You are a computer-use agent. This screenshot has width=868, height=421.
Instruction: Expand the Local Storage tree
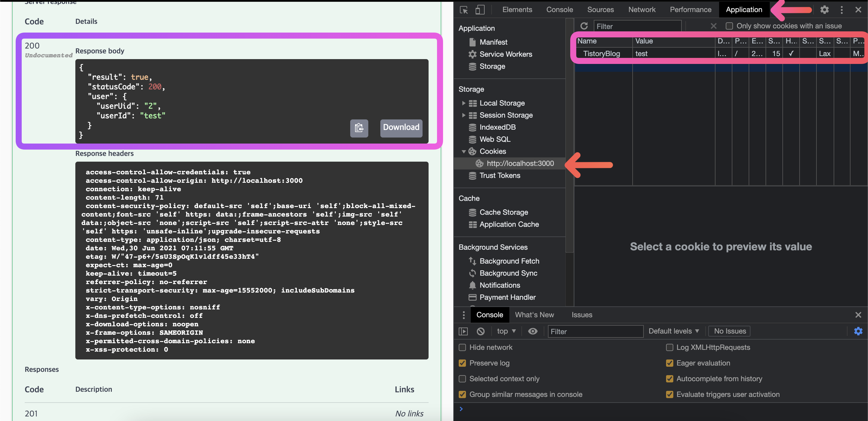pos(464,103)
